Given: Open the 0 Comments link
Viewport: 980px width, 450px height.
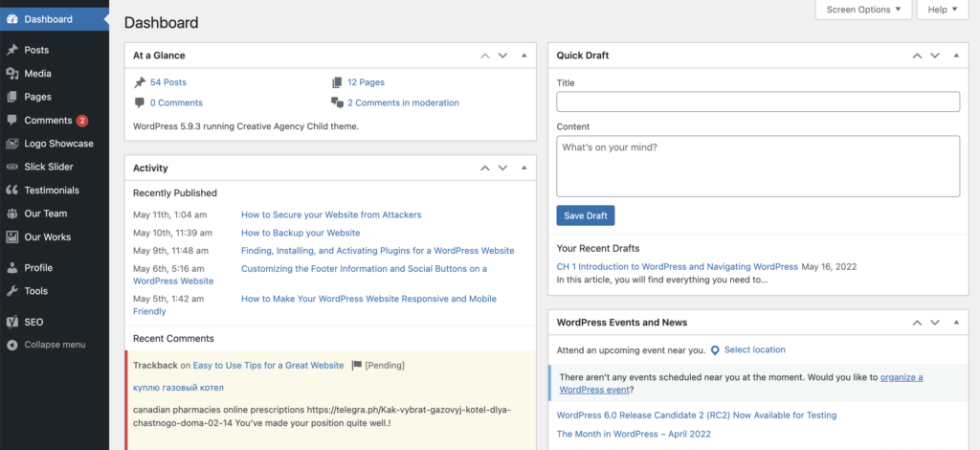Looking at the screenshot, I should point(176,103).
